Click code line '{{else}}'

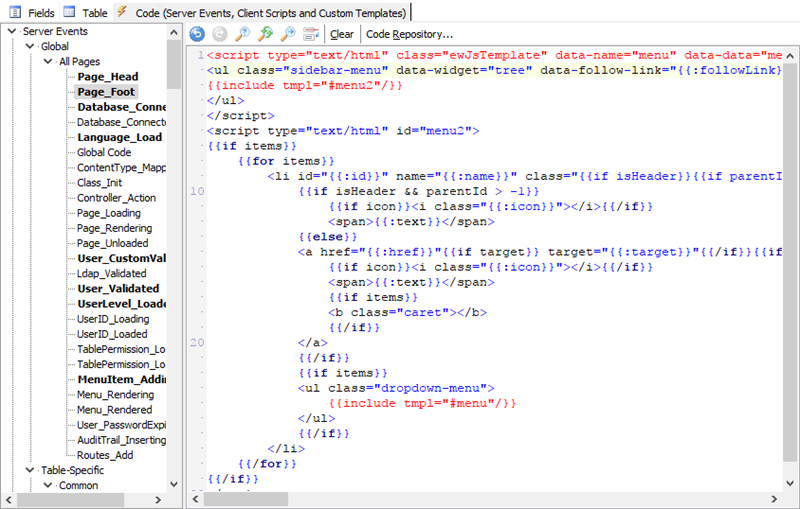pyautogui.click(x=328, y=237)
